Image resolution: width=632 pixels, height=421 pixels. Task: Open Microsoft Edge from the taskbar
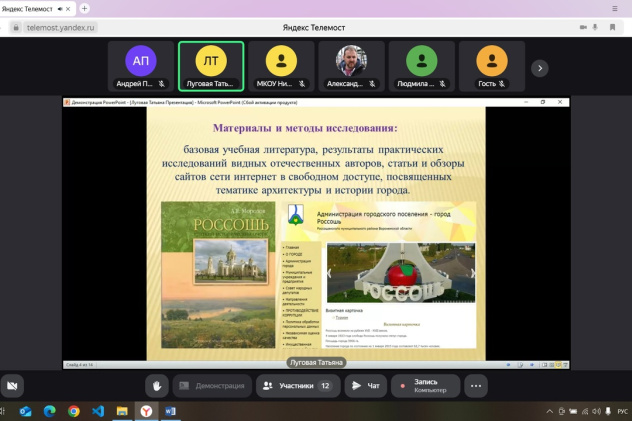click(x=50, y=411)
